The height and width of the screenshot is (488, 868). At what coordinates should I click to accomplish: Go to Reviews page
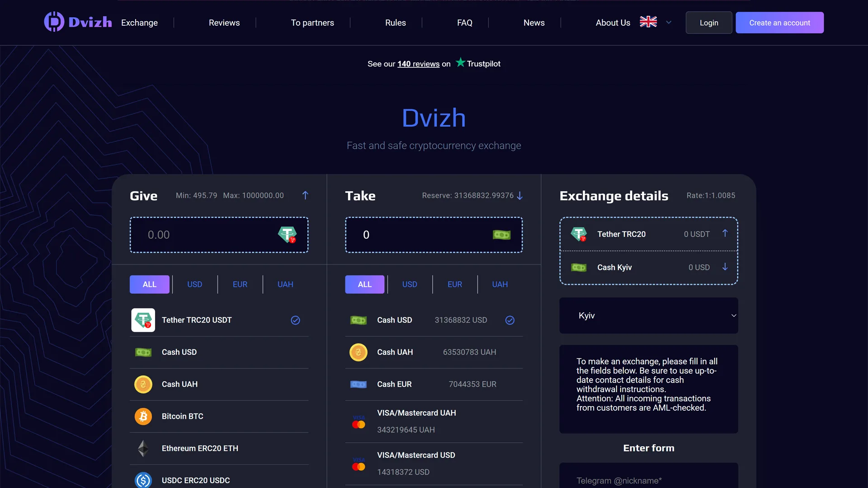(224, 23)
